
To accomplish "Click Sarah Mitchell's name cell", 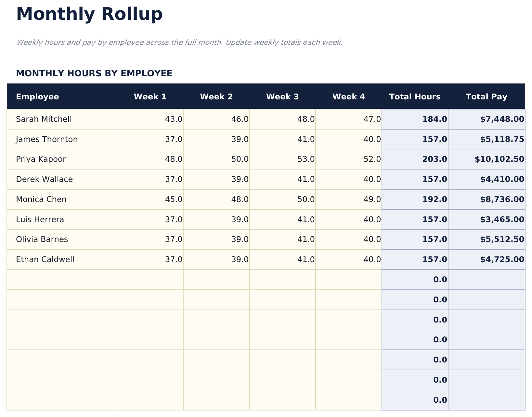I will pyautogui.click(x=44, y=119).
